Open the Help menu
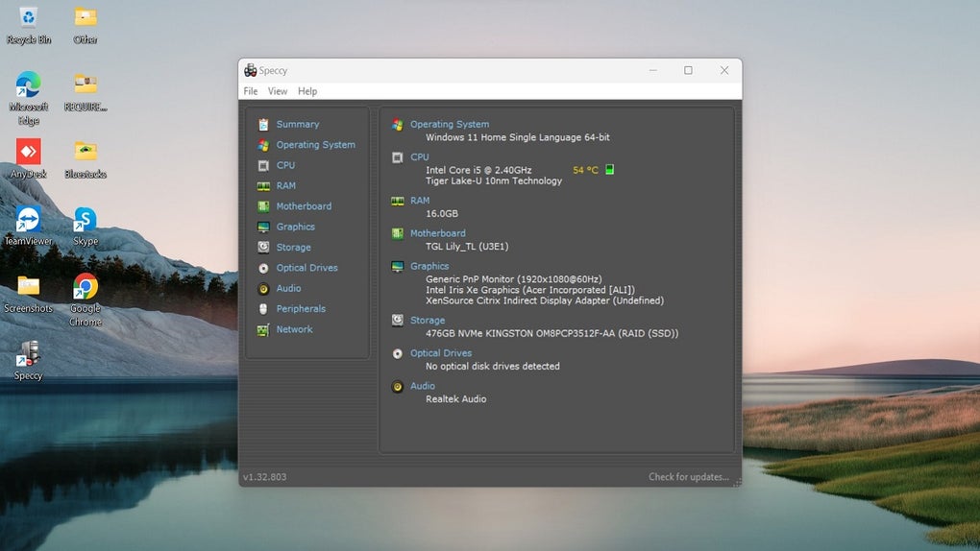Image resolution: width=980 pixels, height=551 pixels. click(307, 91)
